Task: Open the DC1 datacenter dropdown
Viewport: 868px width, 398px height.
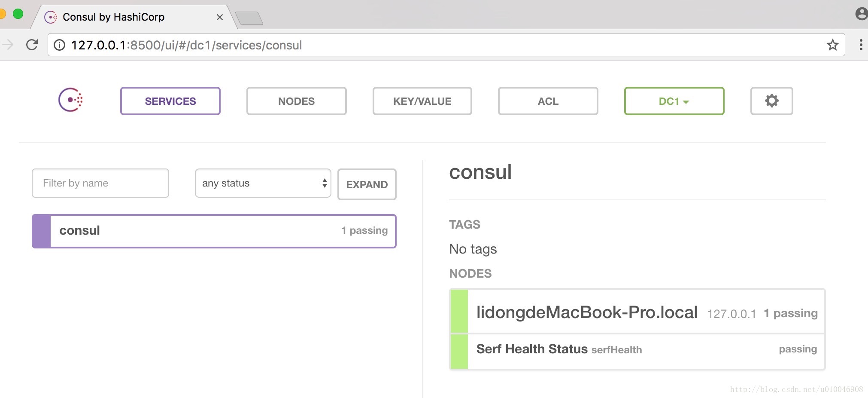Action: tap(674, 101)
